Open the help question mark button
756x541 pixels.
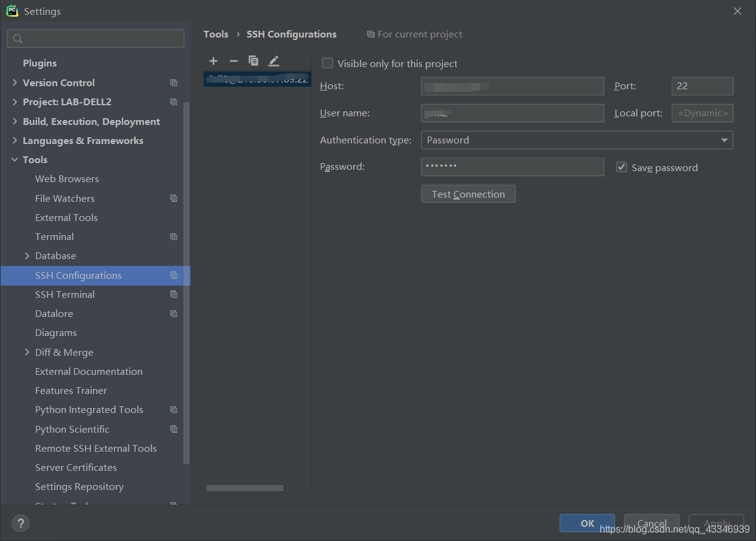click(x=20, y=524)
